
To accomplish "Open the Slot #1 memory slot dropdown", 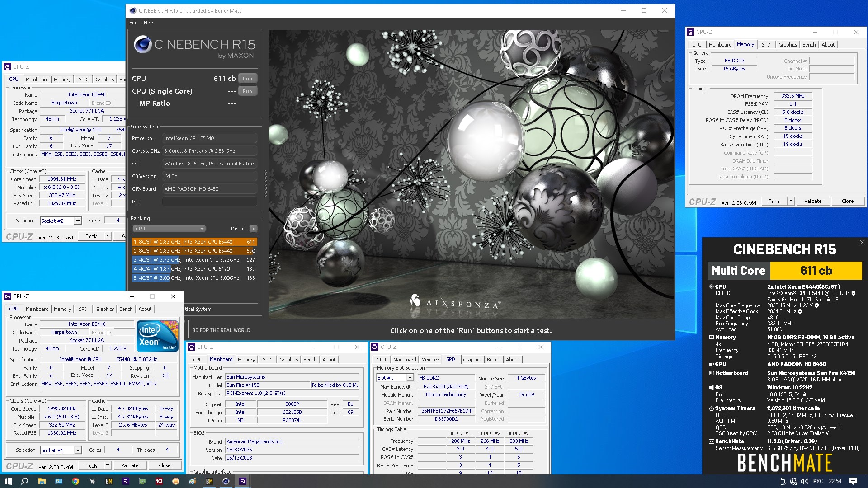I will (410, 378).
